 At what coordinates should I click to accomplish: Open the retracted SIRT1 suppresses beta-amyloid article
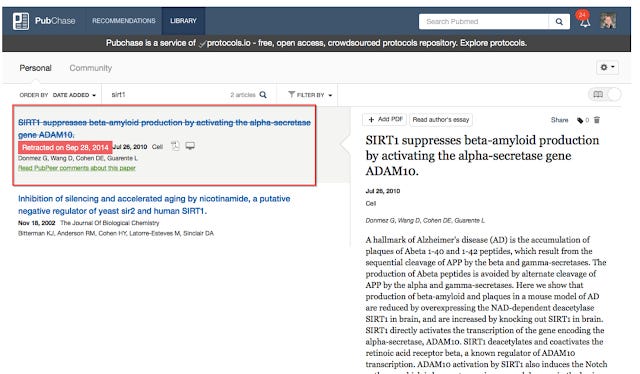click(x=164, y=129)
